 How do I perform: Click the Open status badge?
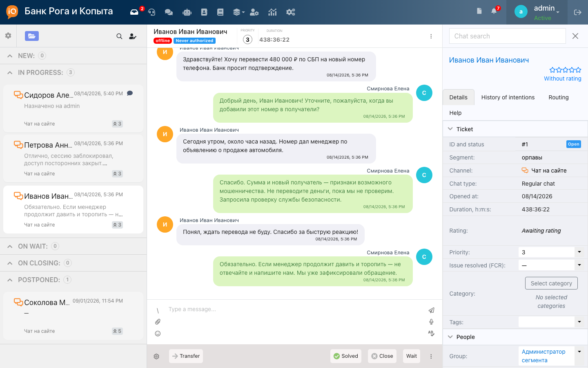573,144
